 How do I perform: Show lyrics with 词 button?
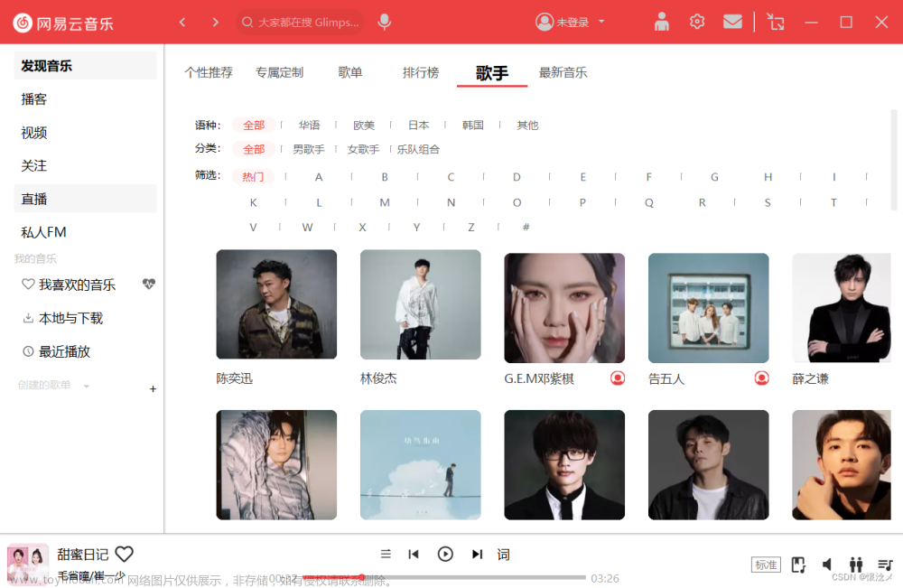[503, 554]
